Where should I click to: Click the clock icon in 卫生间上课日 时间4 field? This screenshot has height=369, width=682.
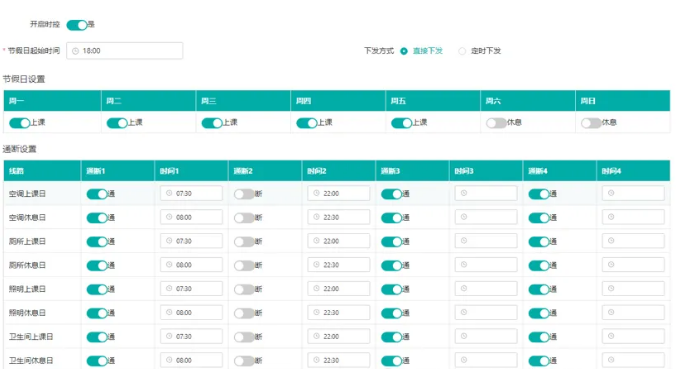click(x=611, y=336)
